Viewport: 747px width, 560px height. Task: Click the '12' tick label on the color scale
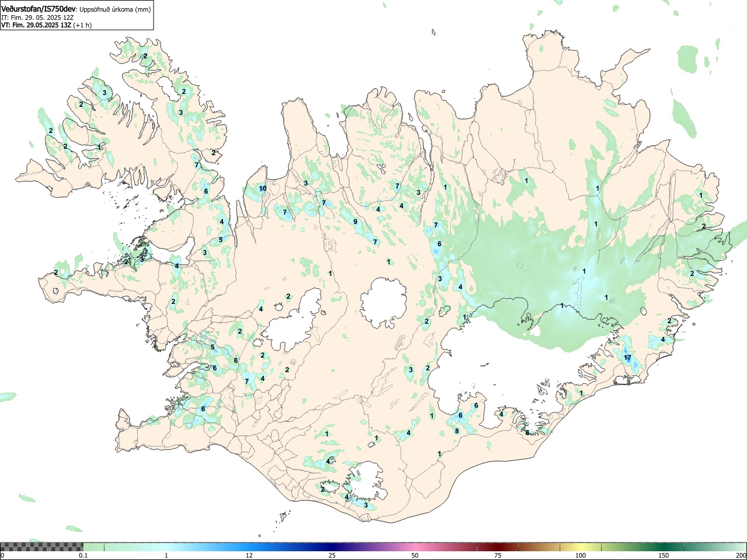[x=249, y=555]
